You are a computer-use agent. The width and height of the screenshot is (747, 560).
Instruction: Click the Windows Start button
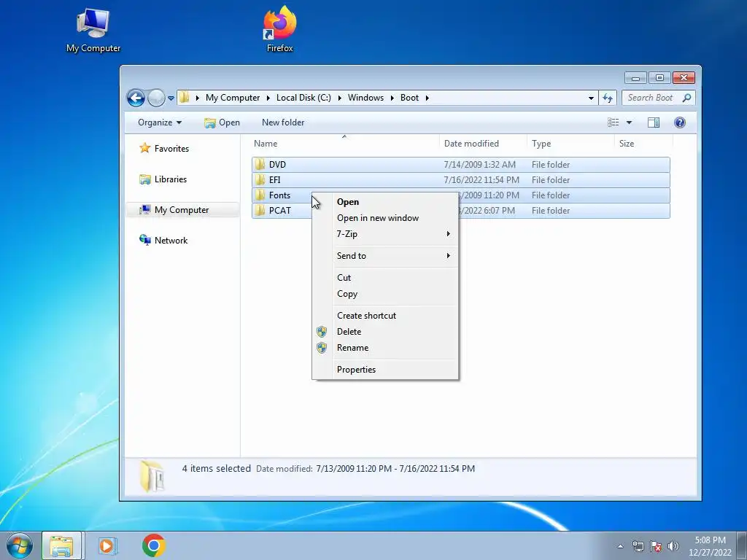pos(20,545)
